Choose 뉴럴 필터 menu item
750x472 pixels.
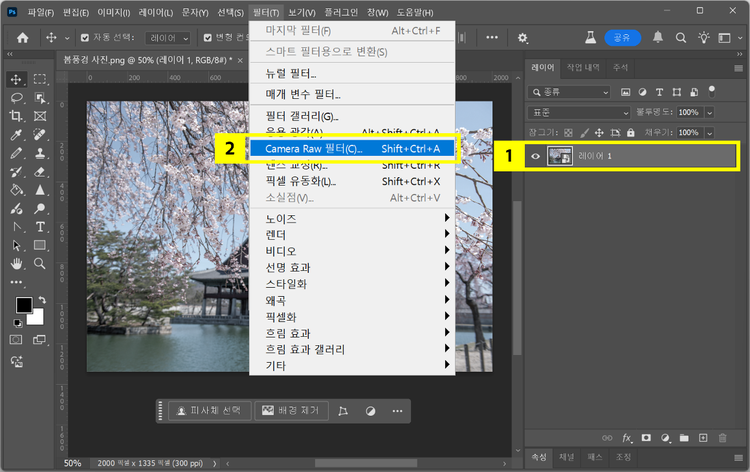pyautogui.click(x=352, y=73)
